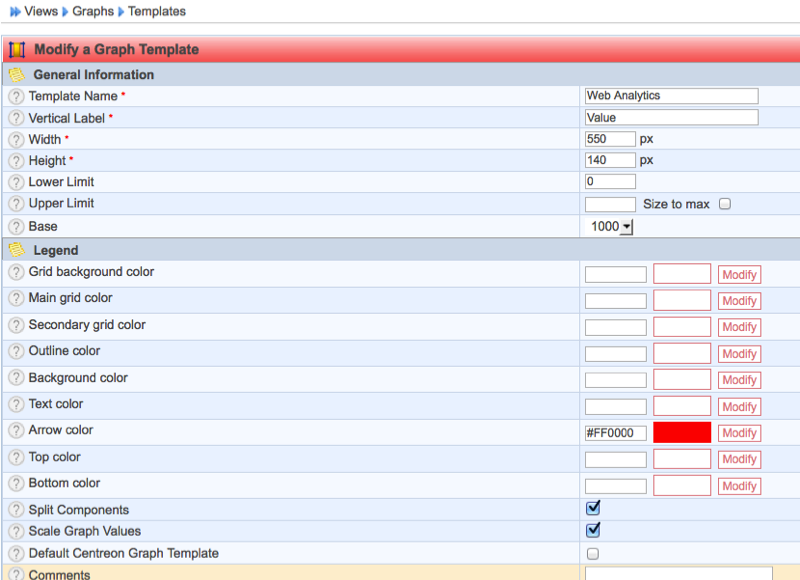This screenshot has height=580, width=800.
Task: Click into the Template Name text field
Action: [x=671, y=96]
